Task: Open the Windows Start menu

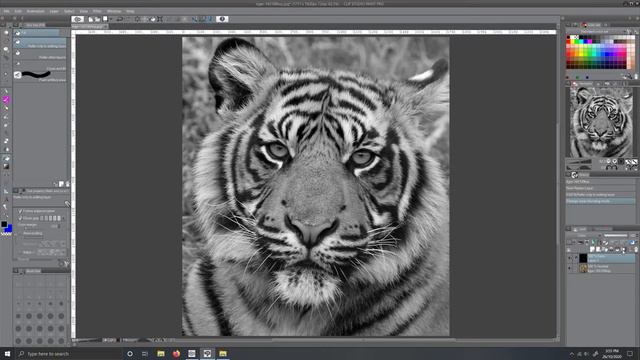Action: click(7, 353)
